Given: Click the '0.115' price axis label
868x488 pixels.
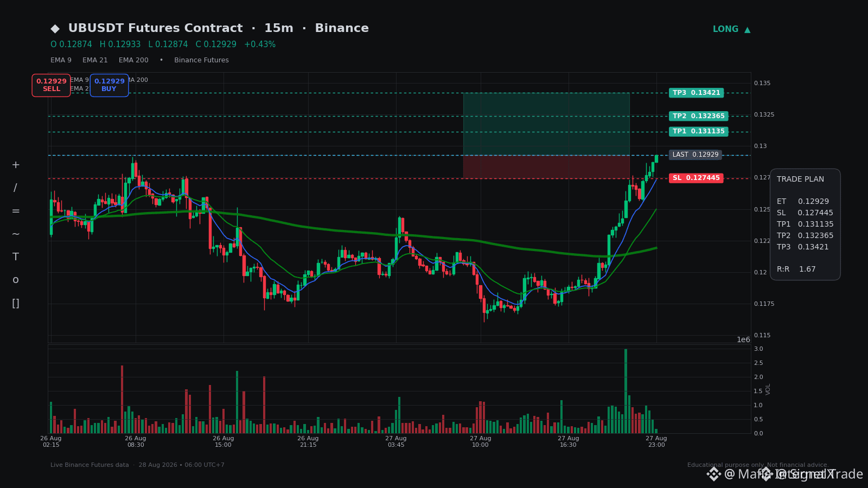Looking at the screenshot, I should pos(762,335).
